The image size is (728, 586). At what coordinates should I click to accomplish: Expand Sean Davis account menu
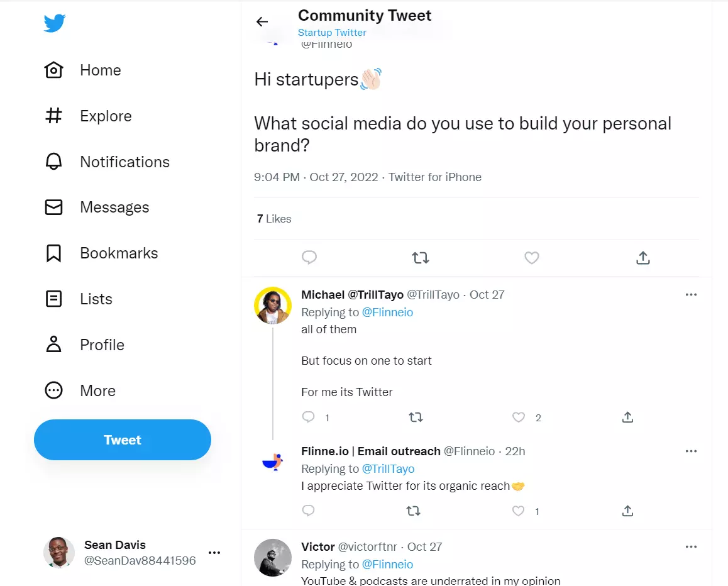pos(214,553)
